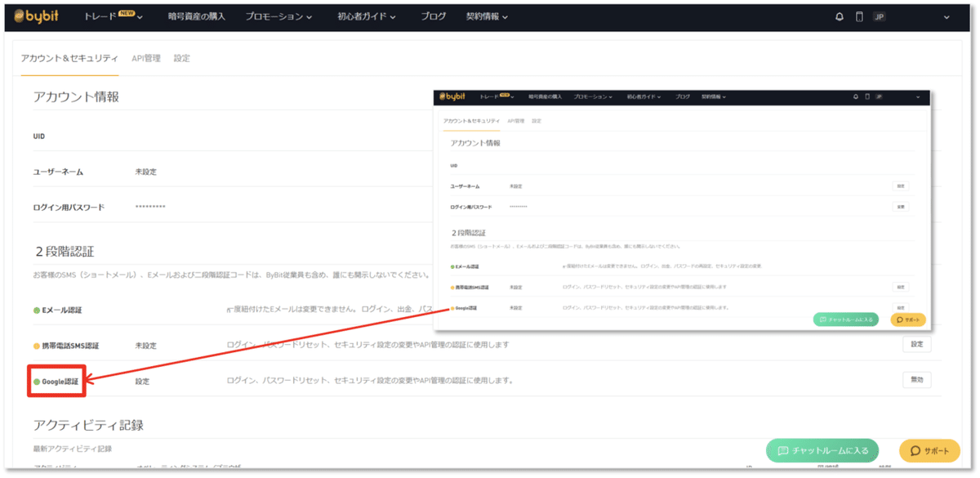Open ブログ in the inset screenshot header

point(683,96)
